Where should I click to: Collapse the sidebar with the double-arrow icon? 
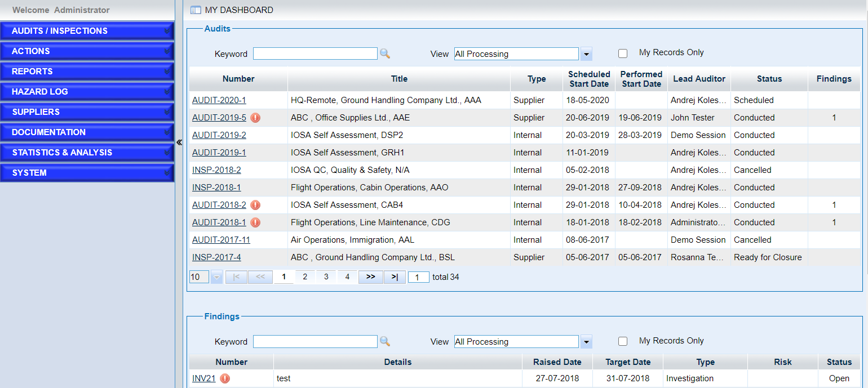point(179,142)
